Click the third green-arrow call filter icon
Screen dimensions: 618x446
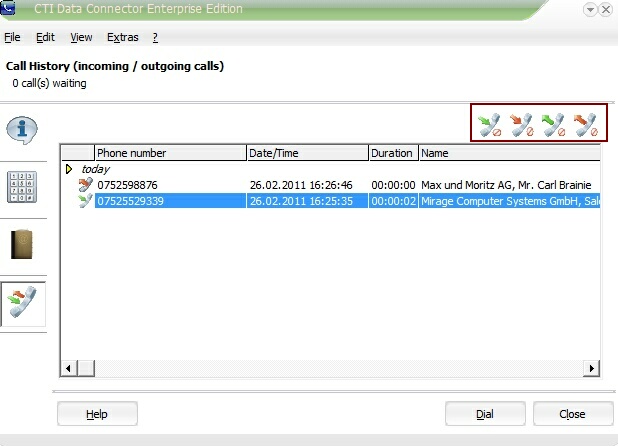[x=553, y=125]
